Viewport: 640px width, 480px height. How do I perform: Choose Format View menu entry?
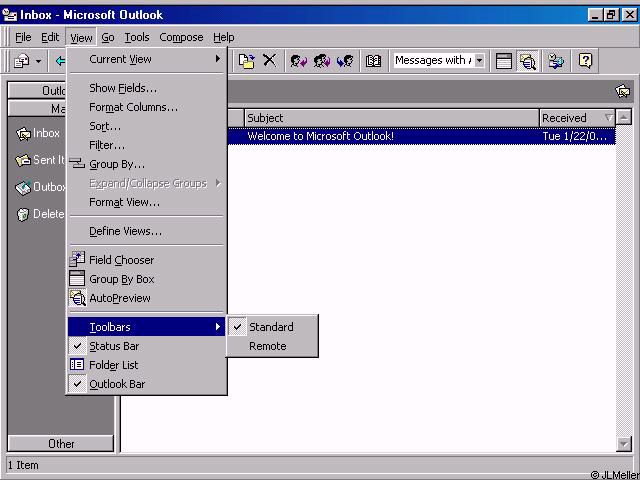[x=146, y=202]
